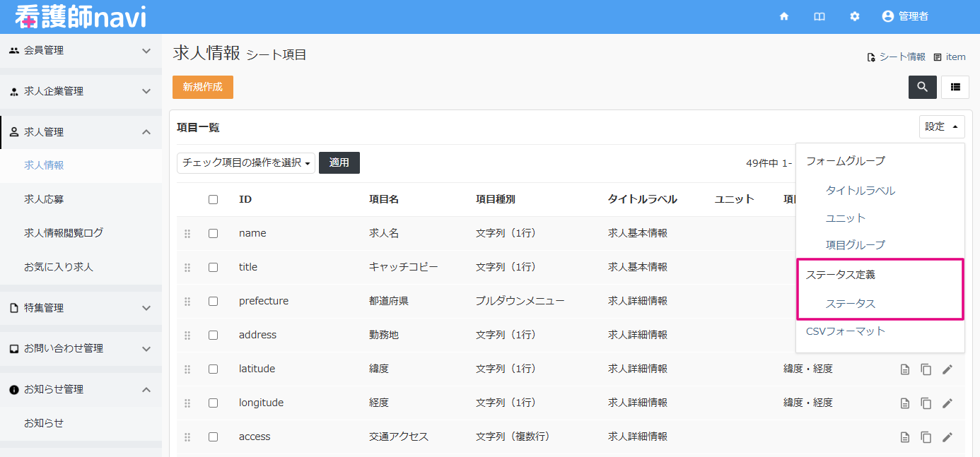Edit the latitude row with pencil icon
The width and height of the screenshot is (980, 457).
tap(947, 369)
